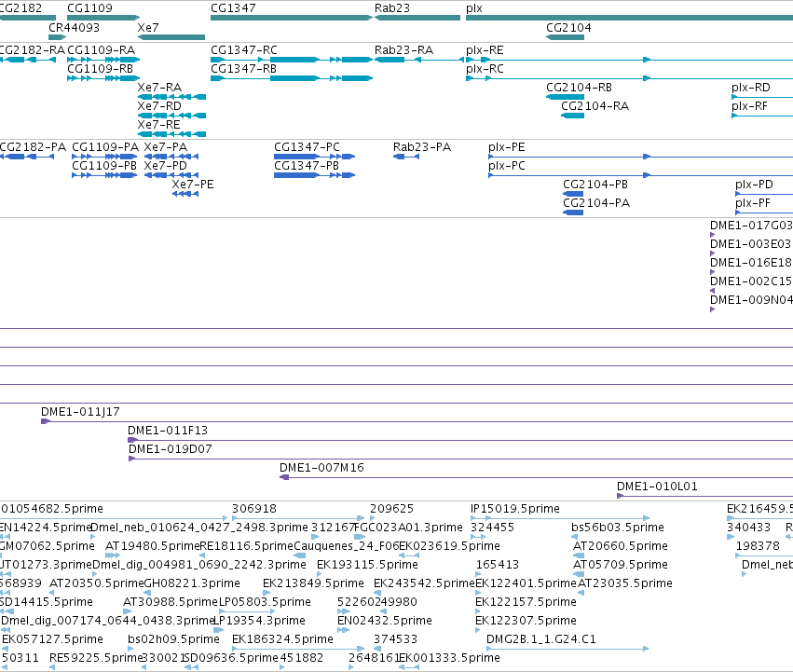793x672 pixels.
Task: Click the CR44093 gene label
Action: tap(74, 27)
